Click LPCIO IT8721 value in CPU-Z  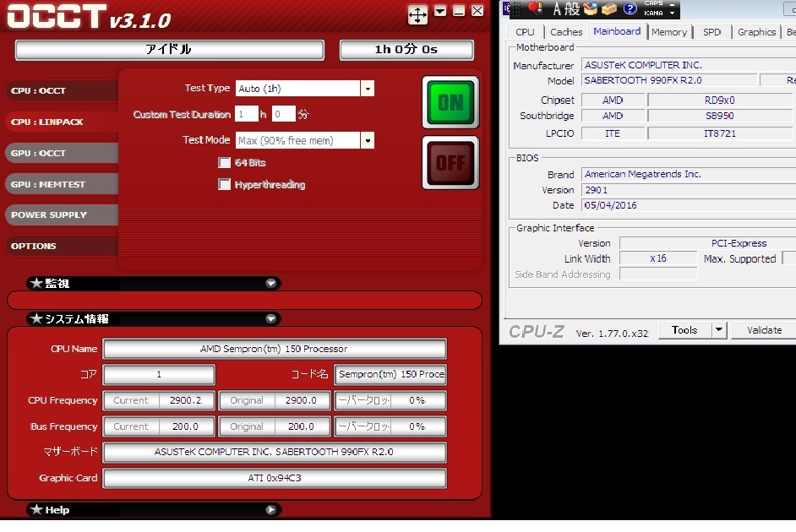pos(721,133)
